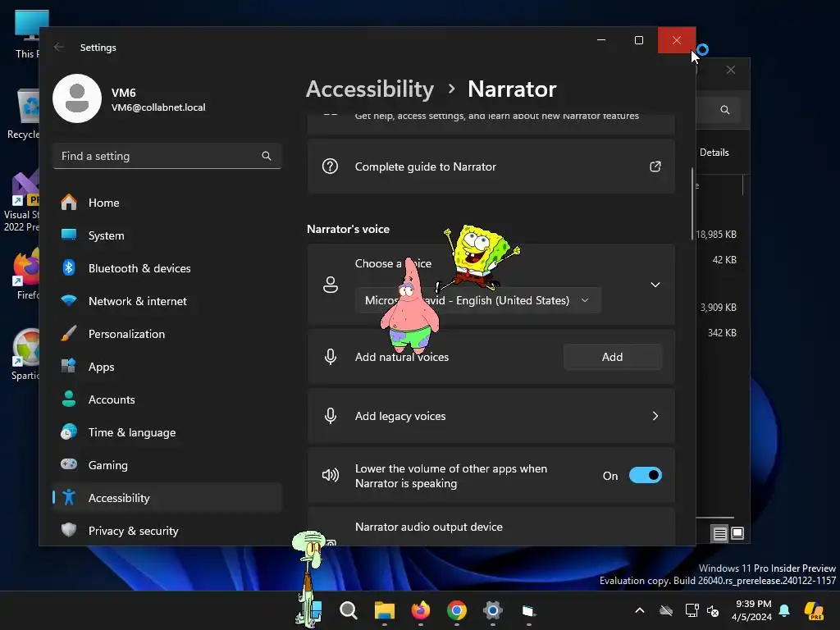Click microphone icon beside Add legacy voices
The image size is (840, 630).
point(331,416)
